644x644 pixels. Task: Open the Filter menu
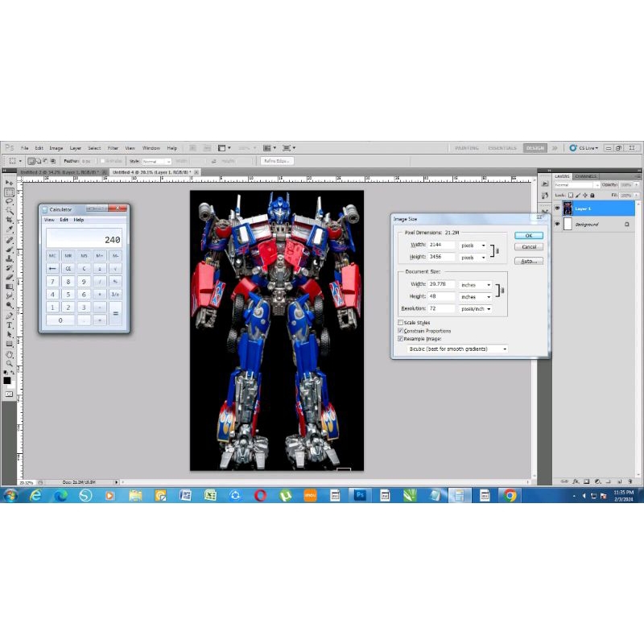pos(113,148)
